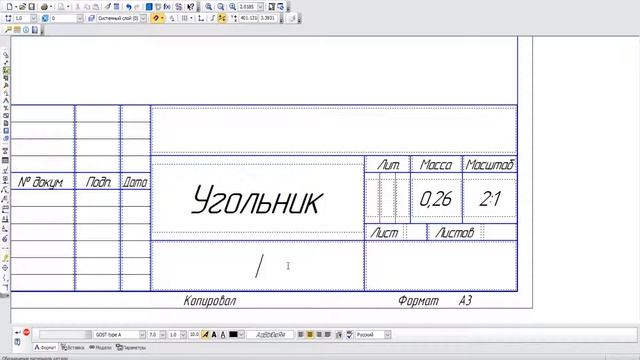Switch to the Формат tab
This screenshot has height=360, width=640.
[45, 347]
